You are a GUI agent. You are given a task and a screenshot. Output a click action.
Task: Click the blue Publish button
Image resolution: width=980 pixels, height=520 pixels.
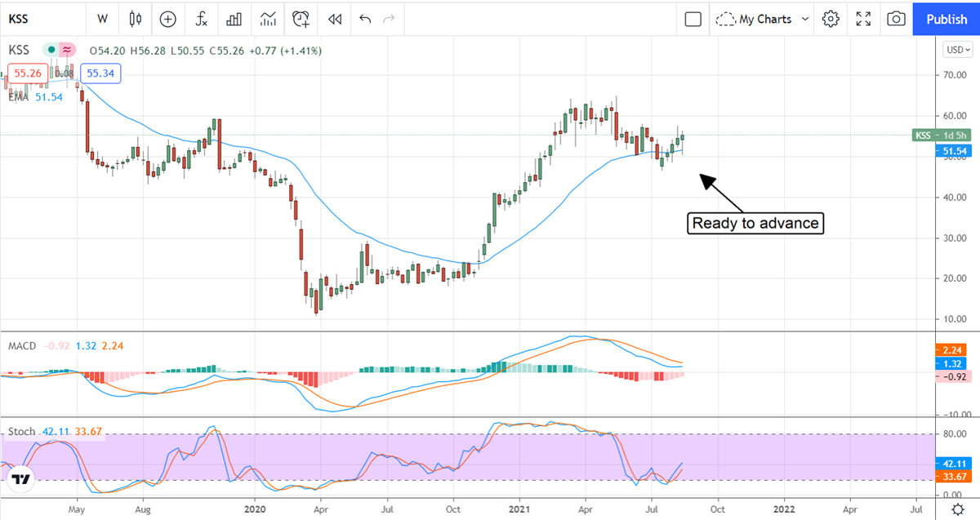pyautogui.click(x=947, y=19)
